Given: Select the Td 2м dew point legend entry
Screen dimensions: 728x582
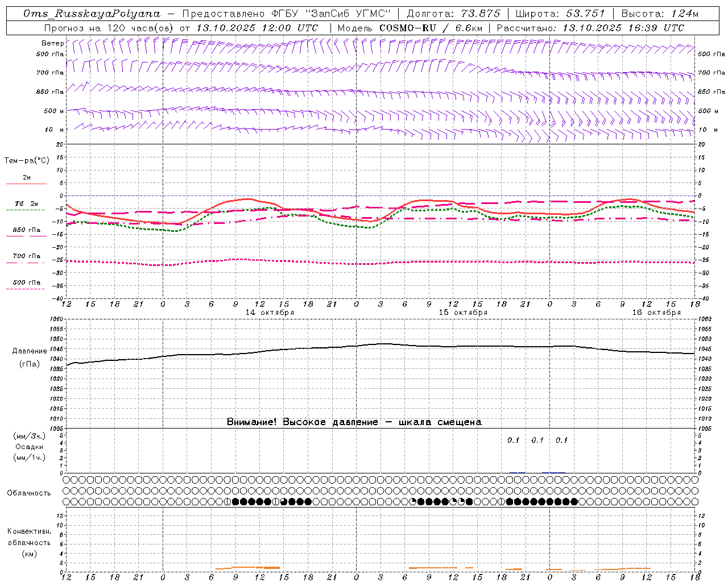Looking at the screenshot, I should click(27, 203).
